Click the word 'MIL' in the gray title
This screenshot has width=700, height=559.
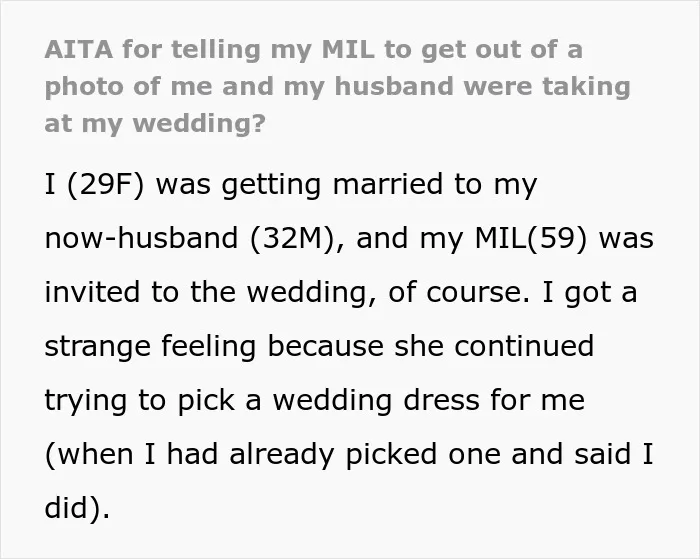[348, 49]
